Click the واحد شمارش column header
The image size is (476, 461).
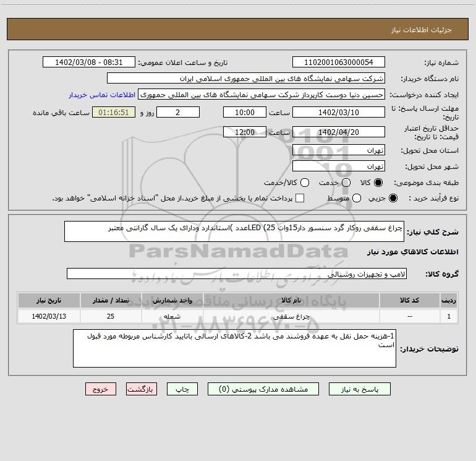coord(172,300)
